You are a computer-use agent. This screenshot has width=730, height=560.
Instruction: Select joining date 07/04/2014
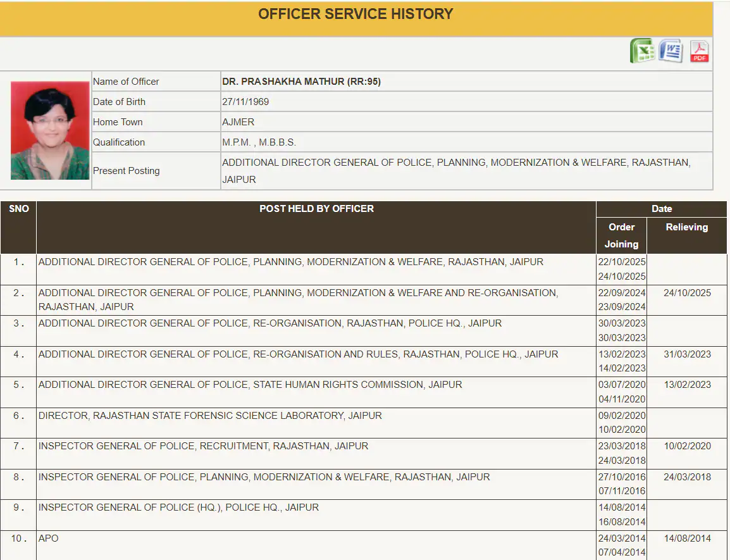click(x=622, y=552)
